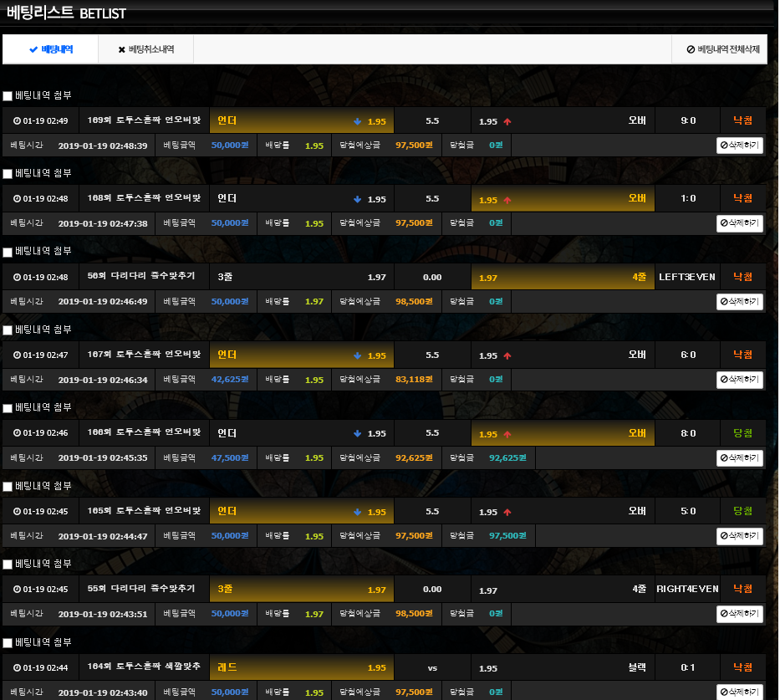Open the 베팅내역 tab
The image size is (780, 700).
(x=50, y=49)
